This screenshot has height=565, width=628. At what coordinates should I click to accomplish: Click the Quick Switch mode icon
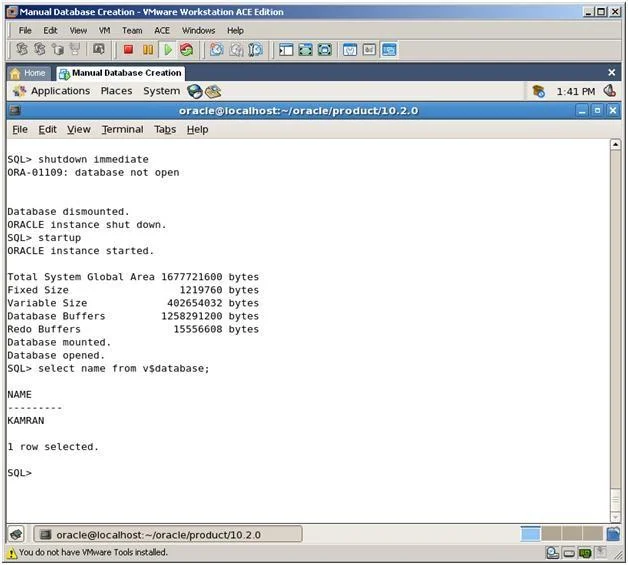tap(324, 50)
